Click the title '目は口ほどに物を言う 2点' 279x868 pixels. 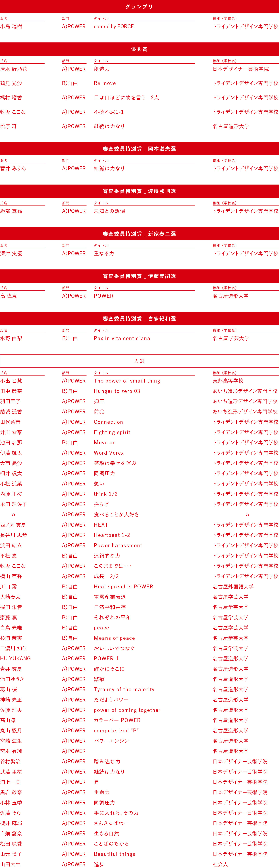click(127, 98)
